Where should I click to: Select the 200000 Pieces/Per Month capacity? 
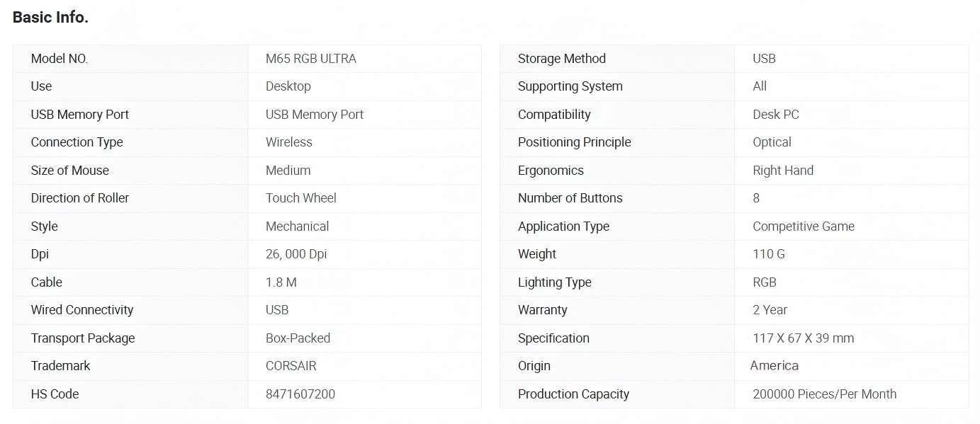click(824, 394)
